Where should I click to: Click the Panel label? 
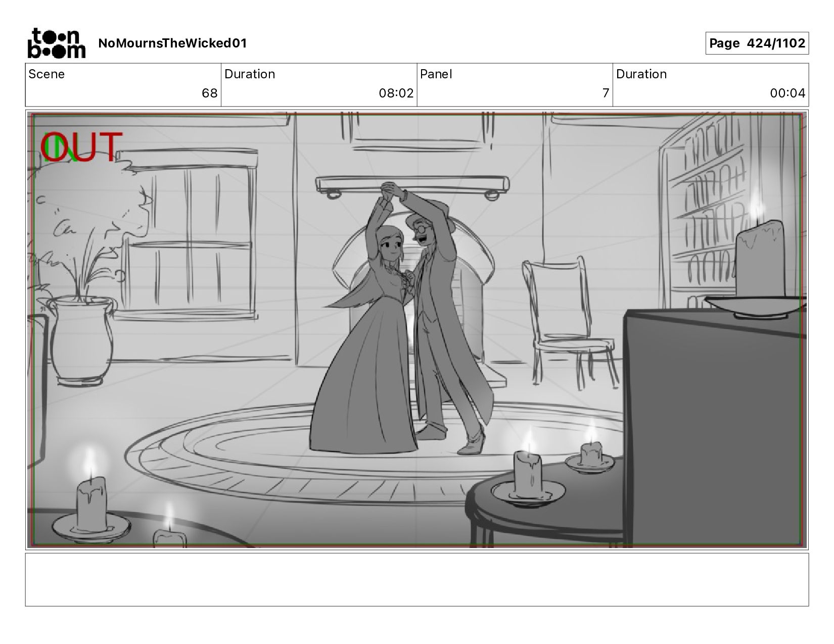tap(436, 74)
